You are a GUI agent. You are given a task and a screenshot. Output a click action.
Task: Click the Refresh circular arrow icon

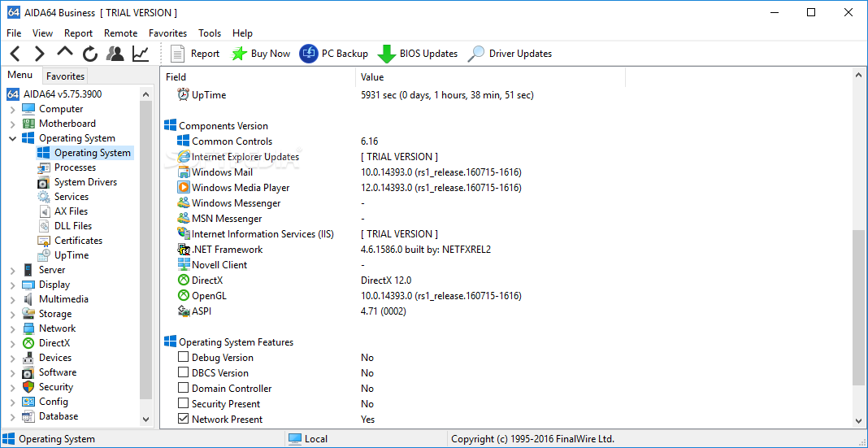pyautogui.click(x=90, y=54)
